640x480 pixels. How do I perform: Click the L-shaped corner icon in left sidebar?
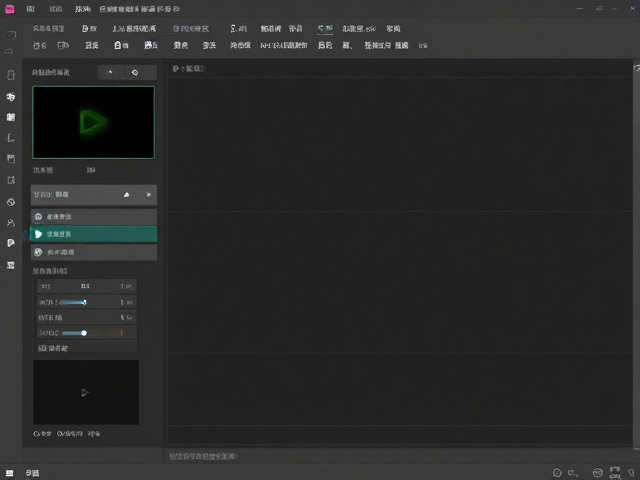(x=11, y=138)
